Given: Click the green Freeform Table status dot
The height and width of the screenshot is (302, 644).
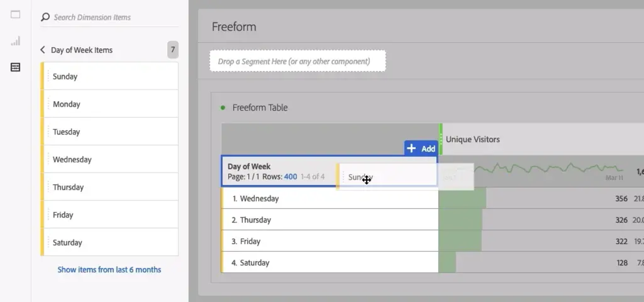Looking at the screenshot, I should tap(223, 108).
